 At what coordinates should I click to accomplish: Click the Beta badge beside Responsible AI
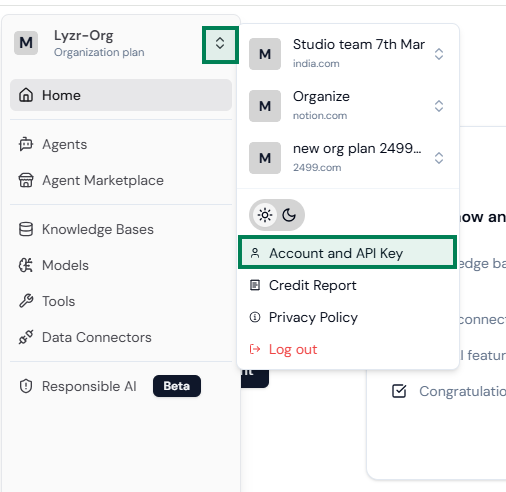(x=177, y=386)
